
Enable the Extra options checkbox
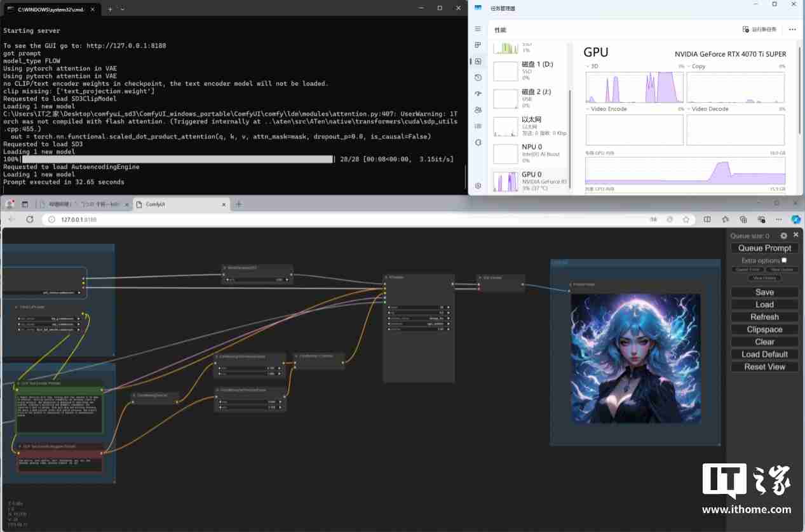tap(784, 260)
